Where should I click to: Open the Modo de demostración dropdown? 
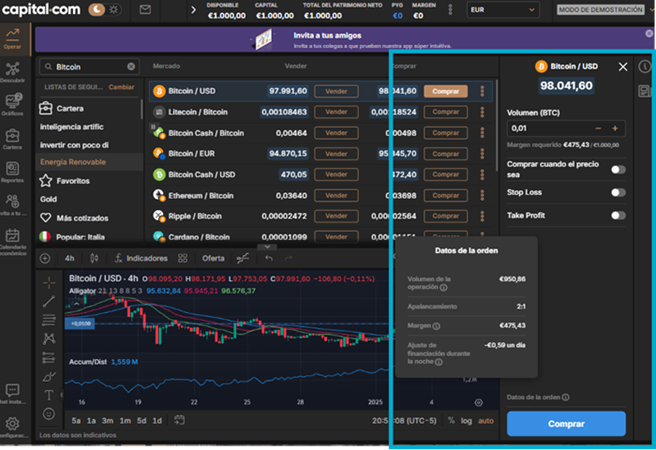tap(605, 10)
